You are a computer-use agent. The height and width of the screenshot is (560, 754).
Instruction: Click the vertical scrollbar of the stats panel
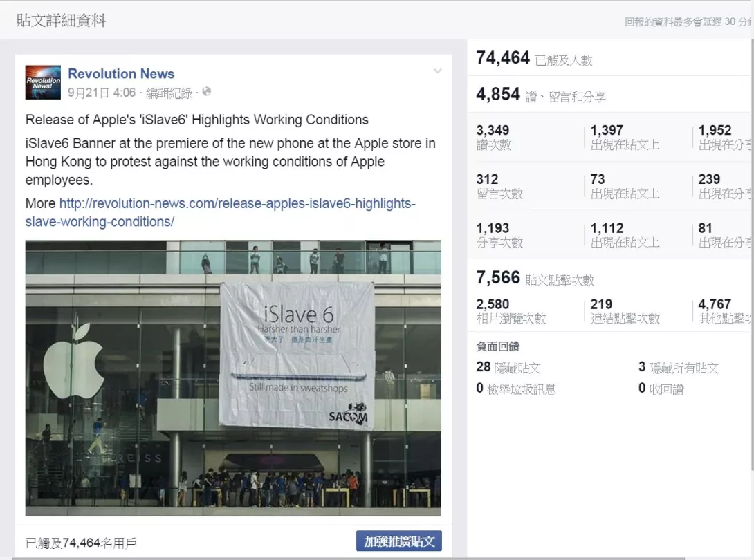pyautogui.click(x=752, y=254)
